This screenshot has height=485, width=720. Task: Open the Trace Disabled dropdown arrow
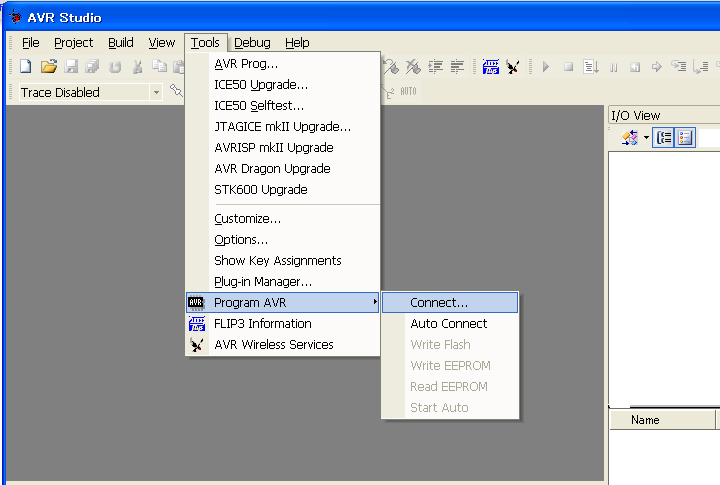[x=156, y=92]
